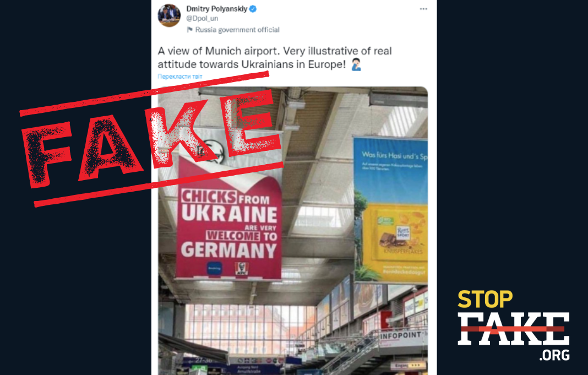
Task: Click the red FAKE stamp overlay
Action: [x=151, y=139]
